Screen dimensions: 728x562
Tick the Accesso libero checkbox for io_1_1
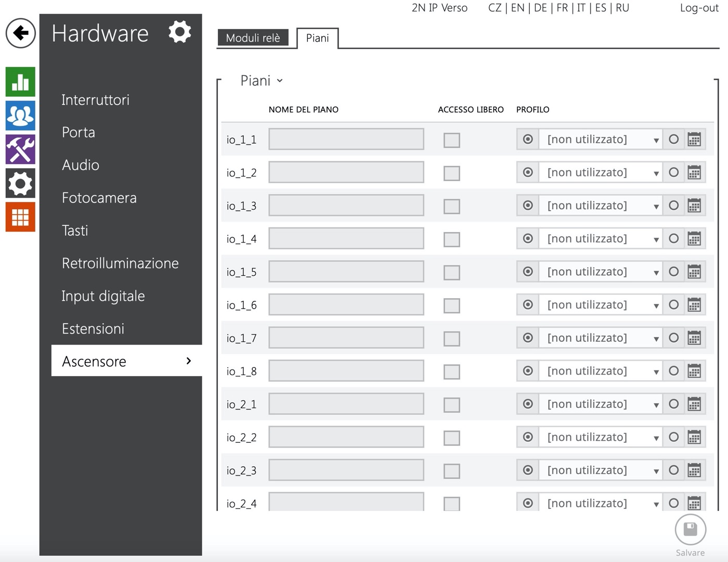(x=451, y=140)
